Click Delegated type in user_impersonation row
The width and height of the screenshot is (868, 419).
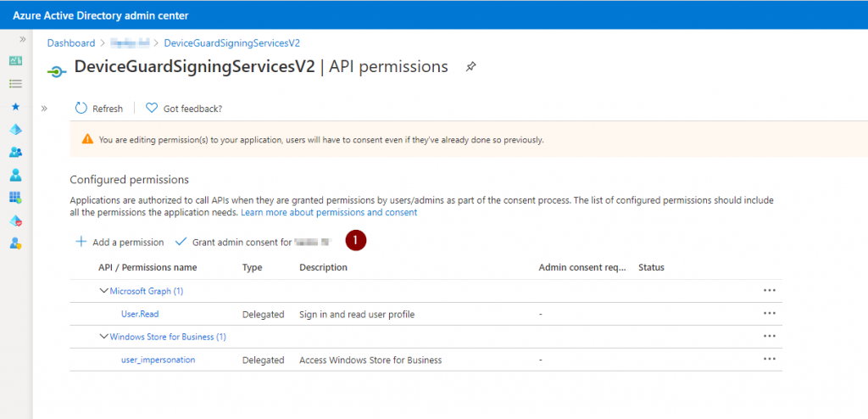(264, 360)
